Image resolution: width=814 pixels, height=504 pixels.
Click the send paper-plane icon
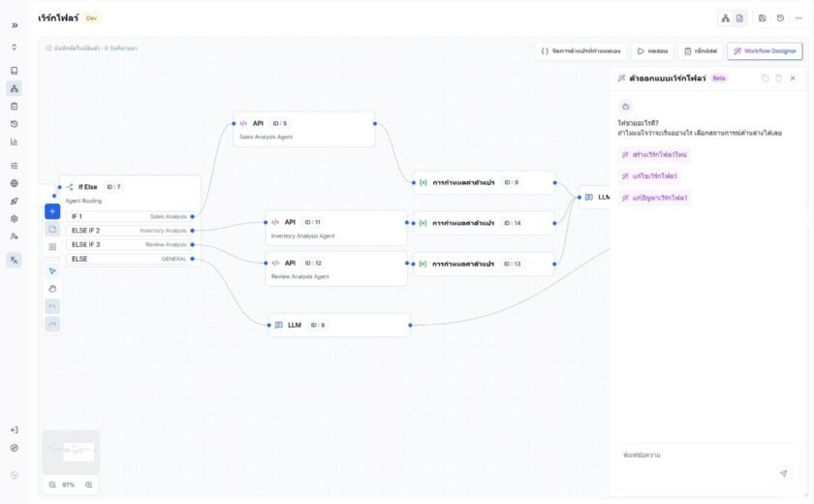click(783, 473)
